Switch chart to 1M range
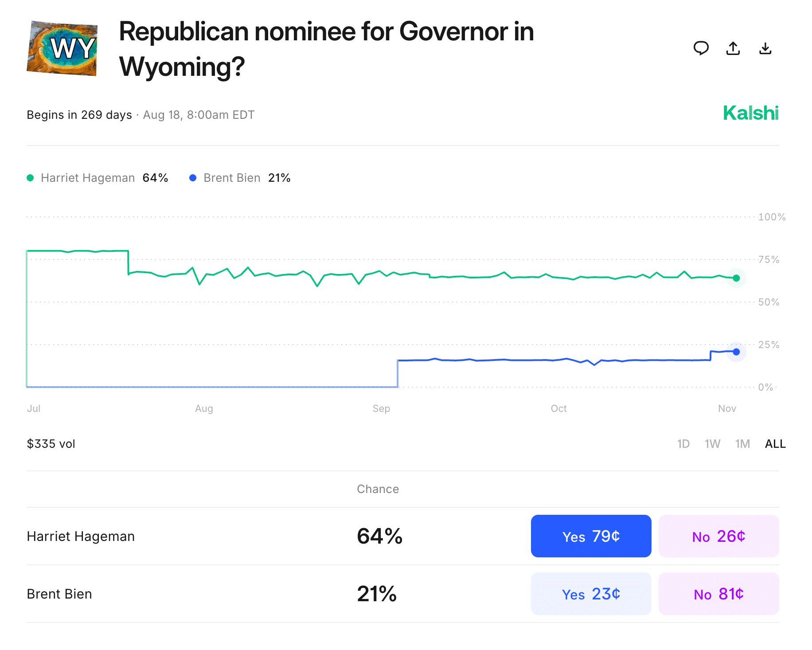 [x=742, y=444]
